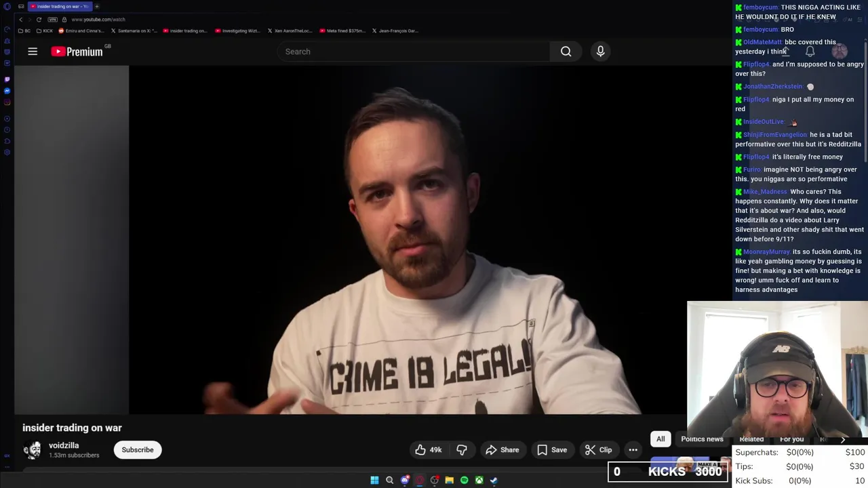868x488 pixels.
Task: Focus the YouTube Search field
Action: click(x=414, y=52)
